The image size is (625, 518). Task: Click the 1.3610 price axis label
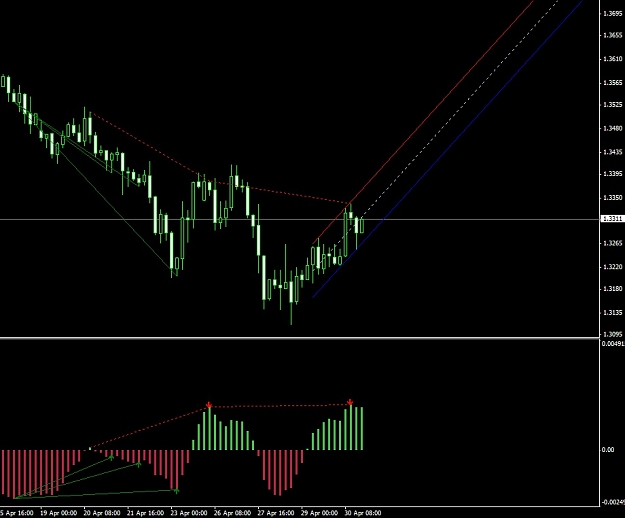click(x=613, y=59)
